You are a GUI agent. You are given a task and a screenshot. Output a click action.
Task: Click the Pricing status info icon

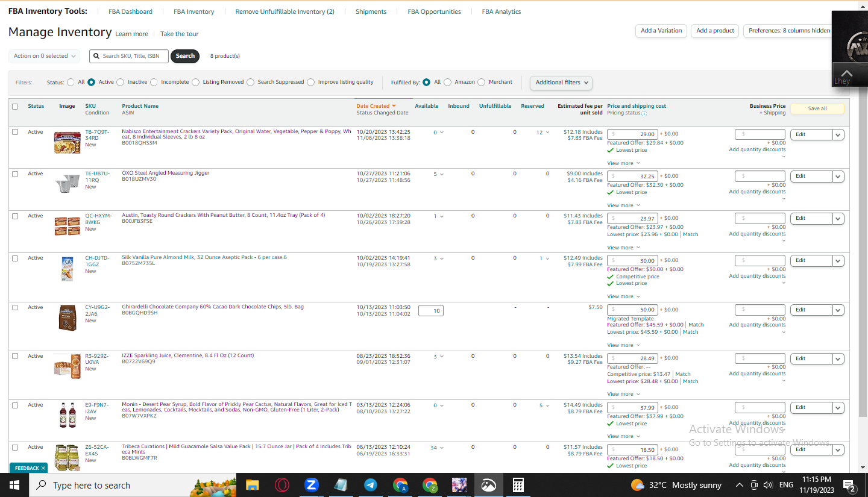point(644,113)
